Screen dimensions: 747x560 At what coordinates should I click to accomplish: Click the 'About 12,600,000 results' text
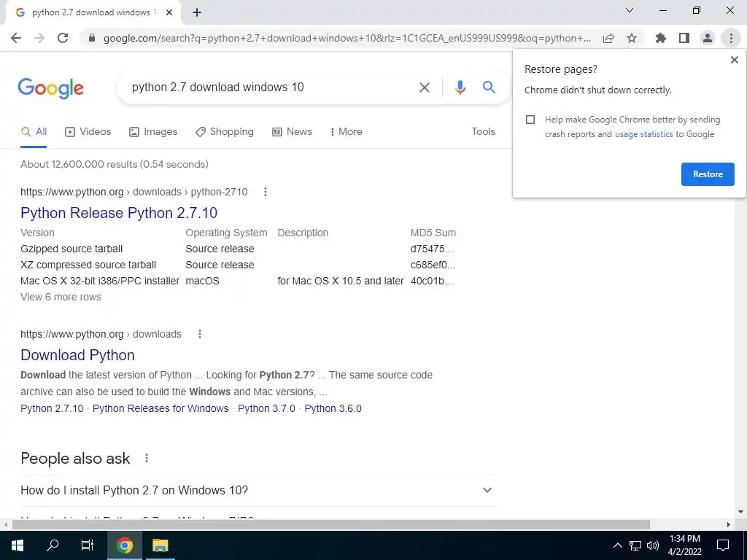click(115, 164)
